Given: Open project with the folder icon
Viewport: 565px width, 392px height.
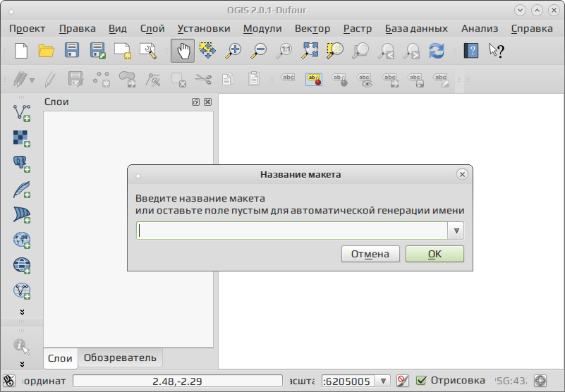Looking at the screenshot, I should [x=46, y=51].
